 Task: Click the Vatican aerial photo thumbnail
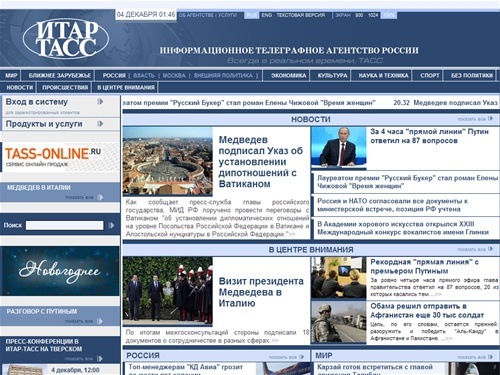[167, 161]
